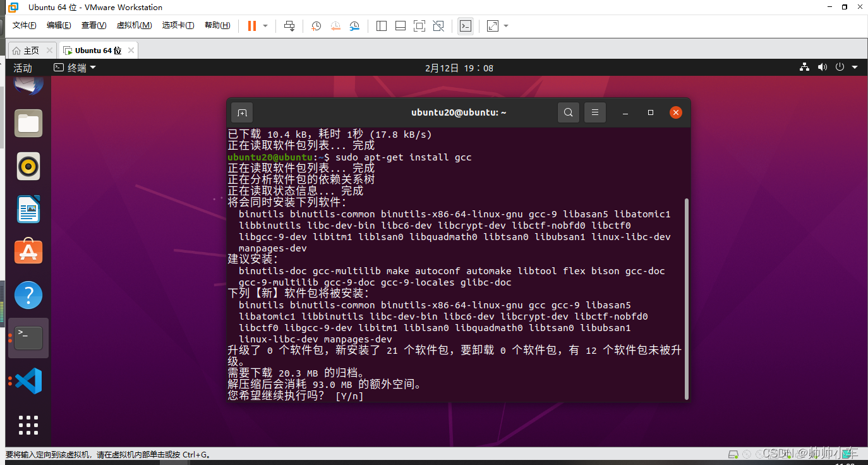The width and height of the screenshot is (868, 465).
Task: Open a new tab in the terminal
Action: [x=242, y=112]
